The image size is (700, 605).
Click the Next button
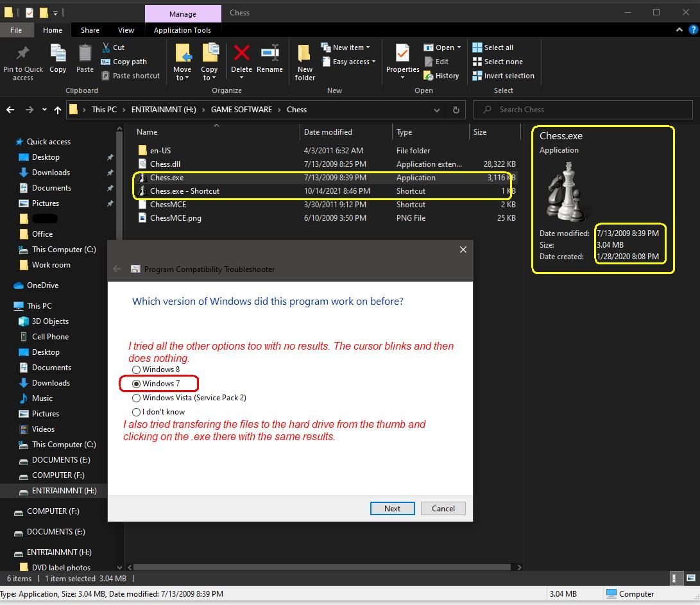392,509
